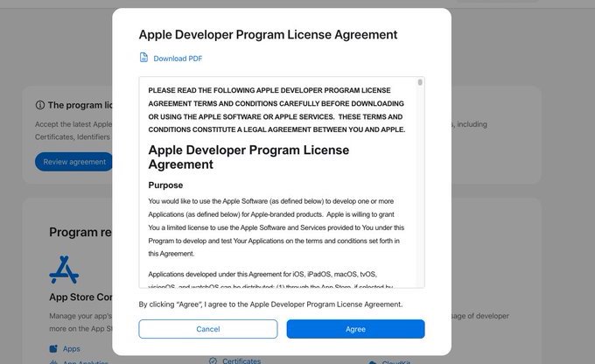Click the info icon beside program license notice
Screen dimensions: 595x364
click(x=40, y=105)
